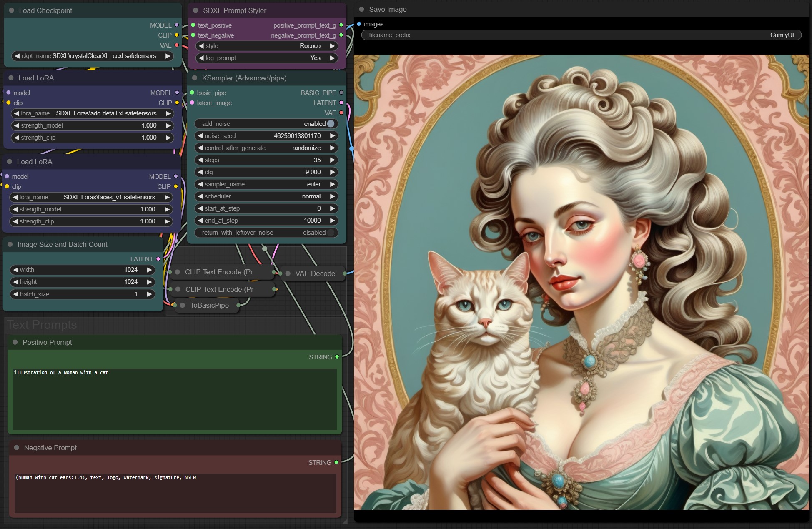The image size is (812, 529).
Task: Decrease cfg value with left arrow
Action: 200,172
